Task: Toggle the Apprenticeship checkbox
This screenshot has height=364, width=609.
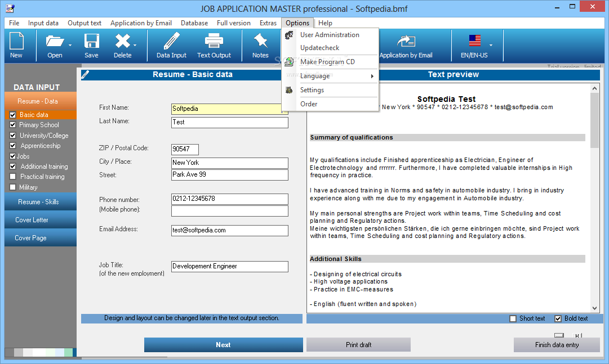Action: pyautogui.click(x=13, y=146)
